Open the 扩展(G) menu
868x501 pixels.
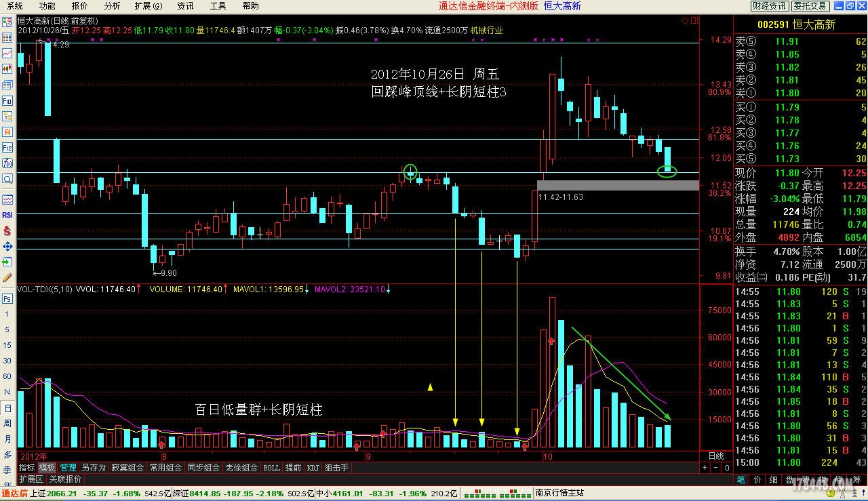(149, 6)
